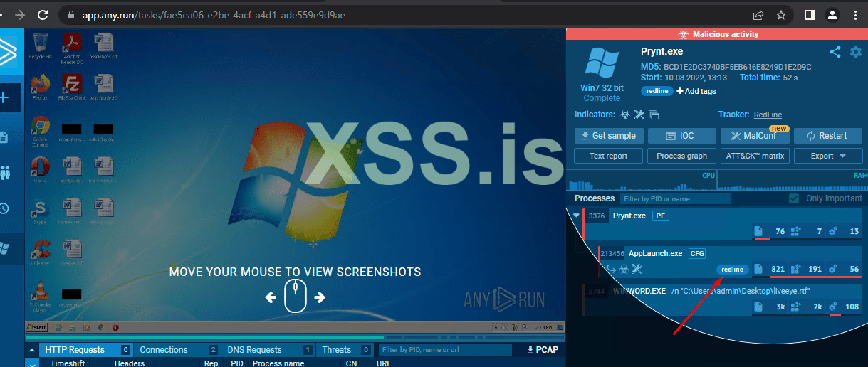Screen dimensions: 868x367
Task: Click the wrench-and-screwdriver indicator icon
Action: tap(639, 115)
